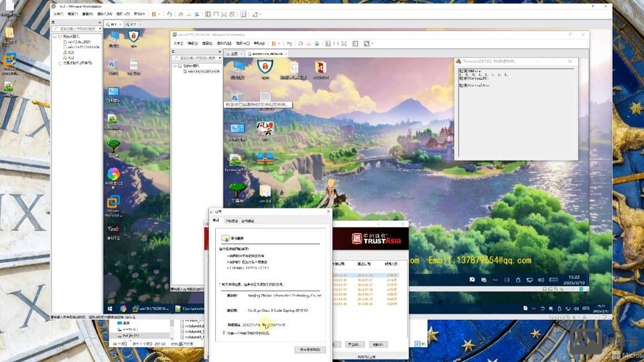Click the orange Pause button in the outermost VMware toolbar

154,14
